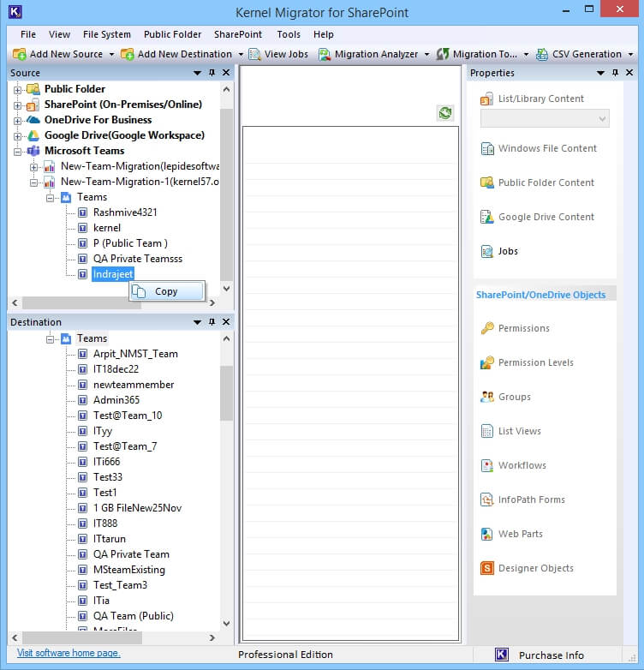
Task: Open the File System menu
Action: click(107, 34)
